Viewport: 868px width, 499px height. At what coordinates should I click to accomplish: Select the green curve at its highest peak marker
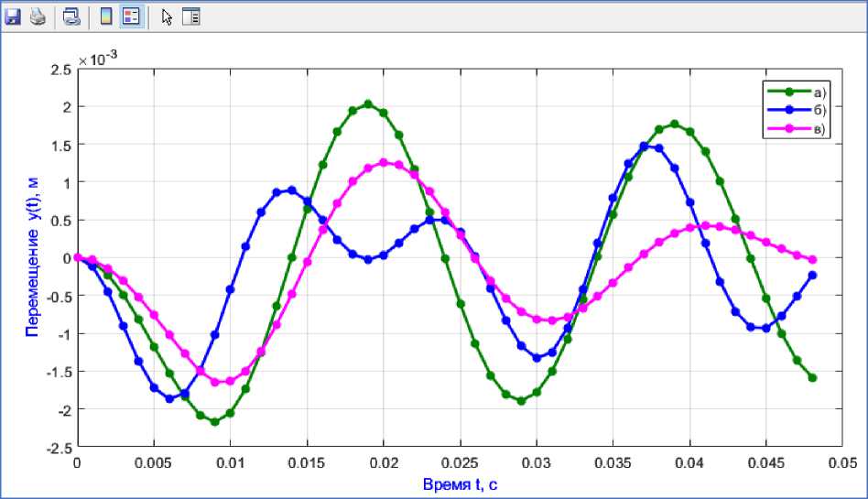point(368,104)
